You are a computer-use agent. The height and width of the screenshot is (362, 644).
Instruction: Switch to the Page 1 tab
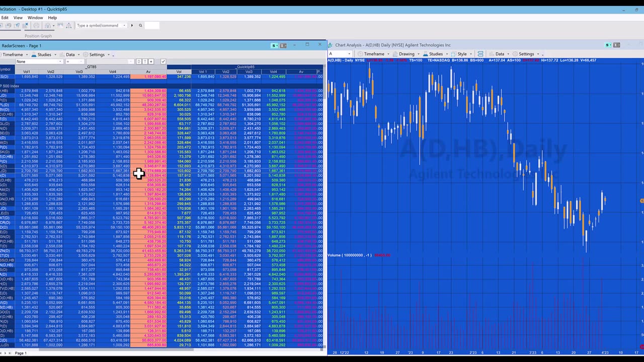click(20, 353)
